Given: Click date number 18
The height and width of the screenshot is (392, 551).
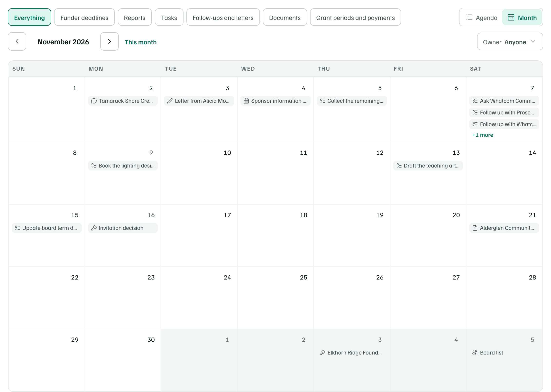Looking at the screenshot, I should tap(303, 215).
